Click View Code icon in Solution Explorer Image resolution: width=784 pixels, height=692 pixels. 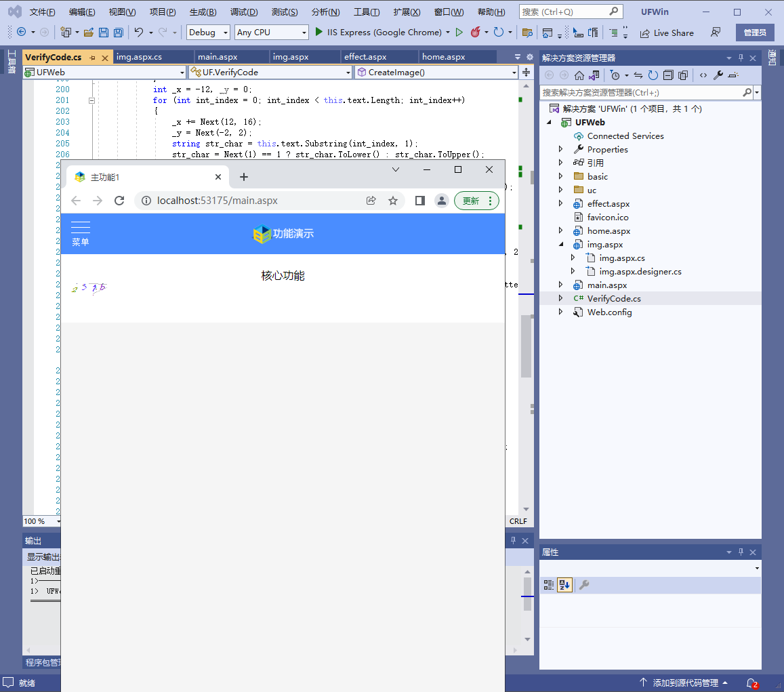pos(703,75)
